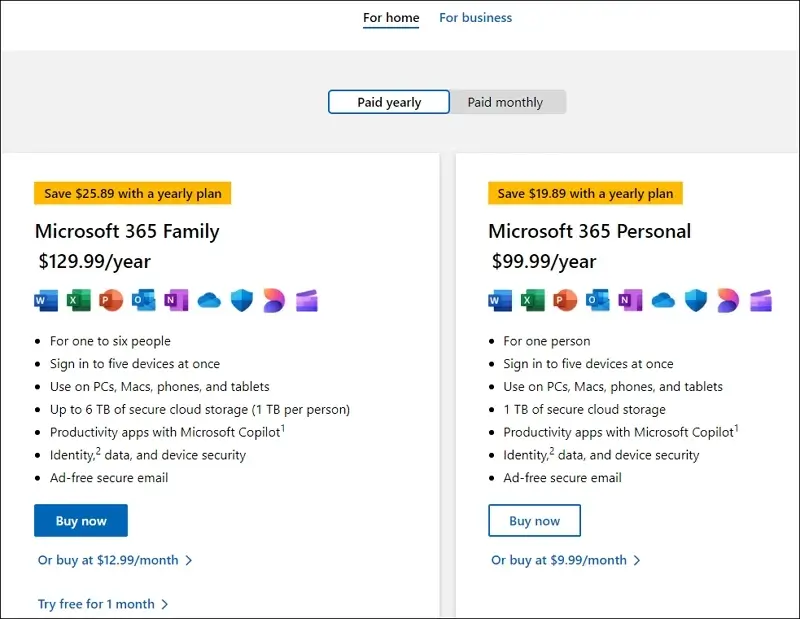Click the Save $19.89 with a yearly plan badge

tap(585, 193)
